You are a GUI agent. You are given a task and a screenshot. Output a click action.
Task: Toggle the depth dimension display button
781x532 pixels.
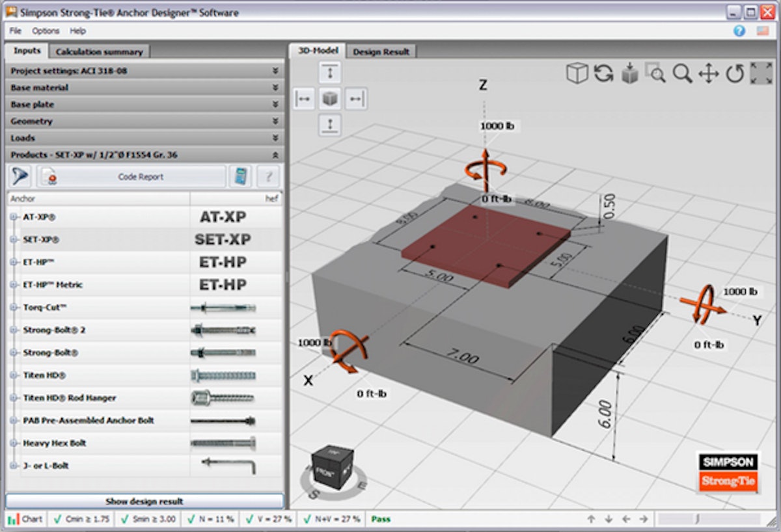pos(356,99)
